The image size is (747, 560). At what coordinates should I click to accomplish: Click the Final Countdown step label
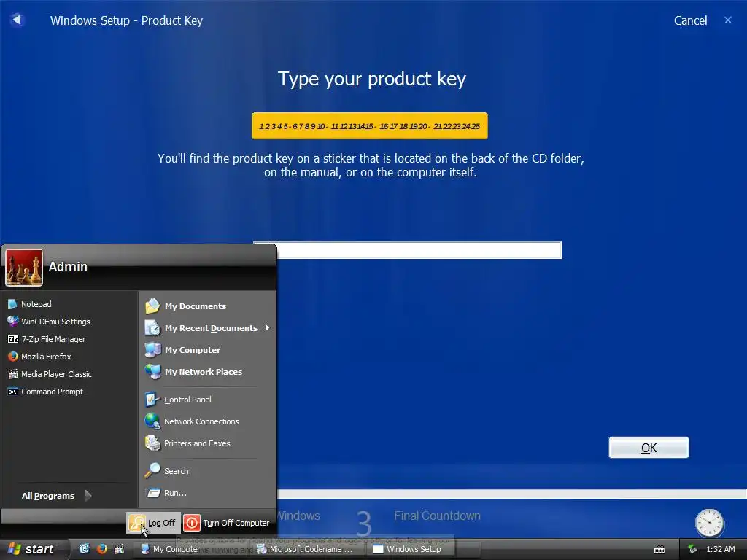[437, 516]
